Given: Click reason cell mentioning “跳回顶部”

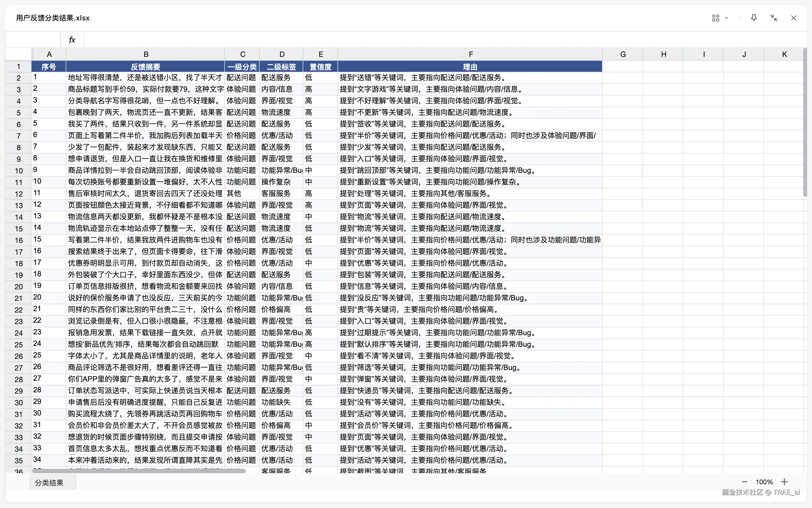Looking at the screenshot, I should pos(470,170).
